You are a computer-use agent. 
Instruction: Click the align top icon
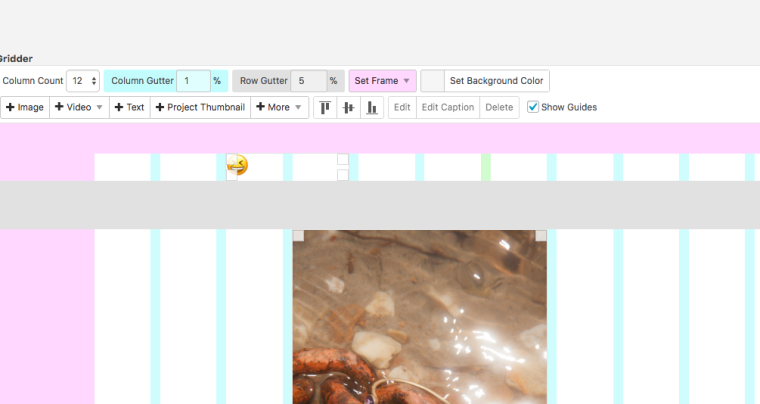tap(325, 107)
